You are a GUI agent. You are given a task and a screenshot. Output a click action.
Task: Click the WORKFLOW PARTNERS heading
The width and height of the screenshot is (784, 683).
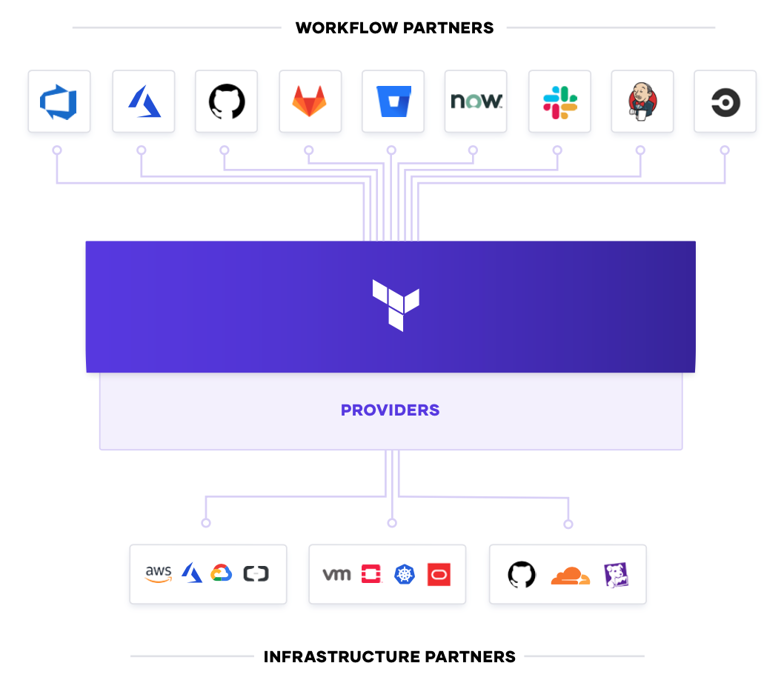tap(394, 28)
